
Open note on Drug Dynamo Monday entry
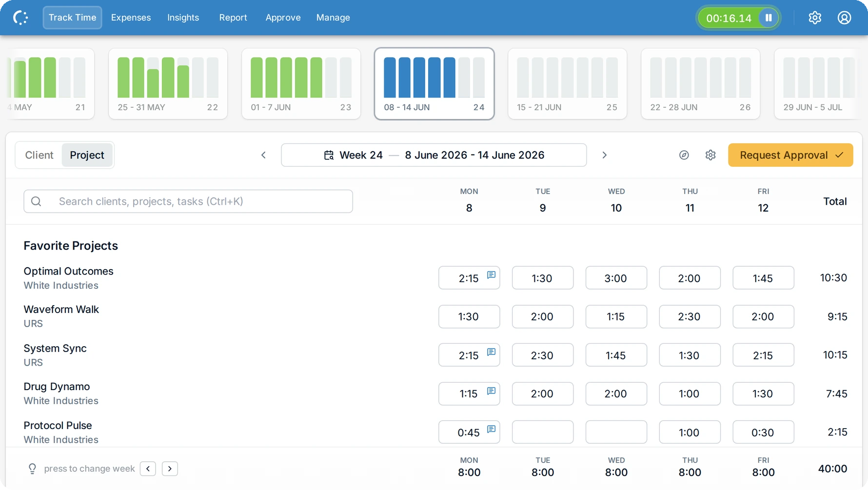tap(491, 391)
